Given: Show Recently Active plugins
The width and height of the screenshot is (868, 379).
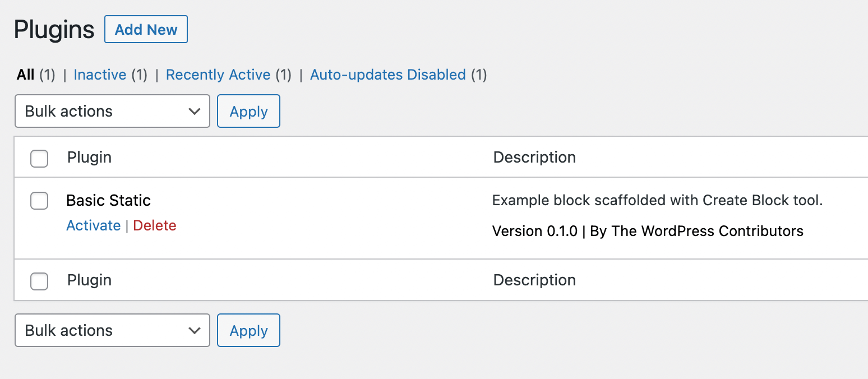Looking at the screenshot, I should [x=218, y=75].
